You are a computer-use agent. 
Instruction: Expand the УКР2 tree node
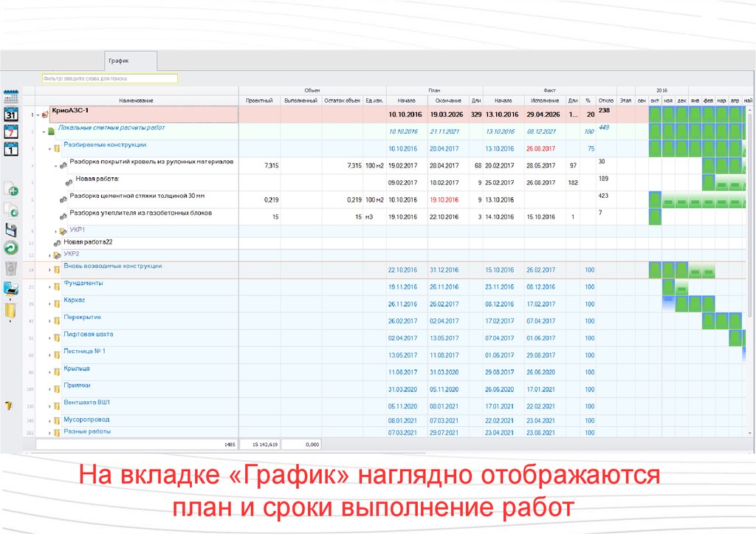[x=49, y=256]
